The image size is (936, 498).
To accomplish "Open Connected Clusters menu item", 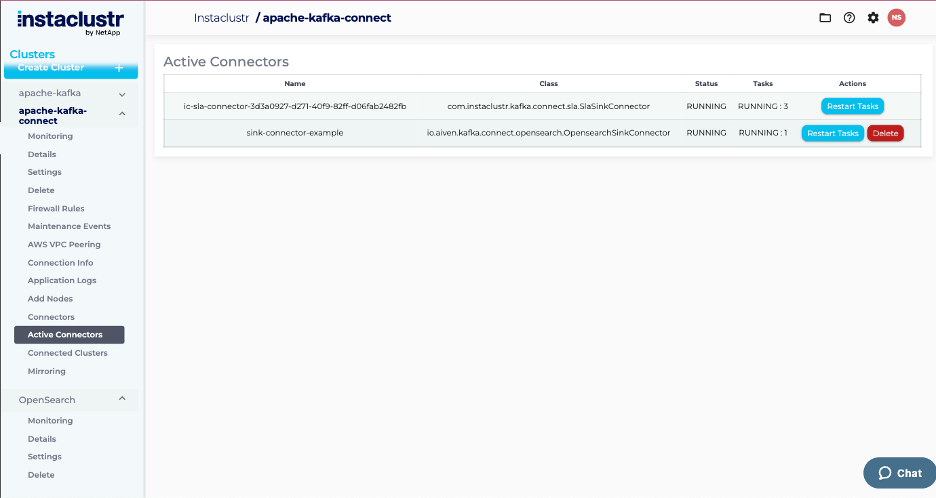I will (68, 353).
